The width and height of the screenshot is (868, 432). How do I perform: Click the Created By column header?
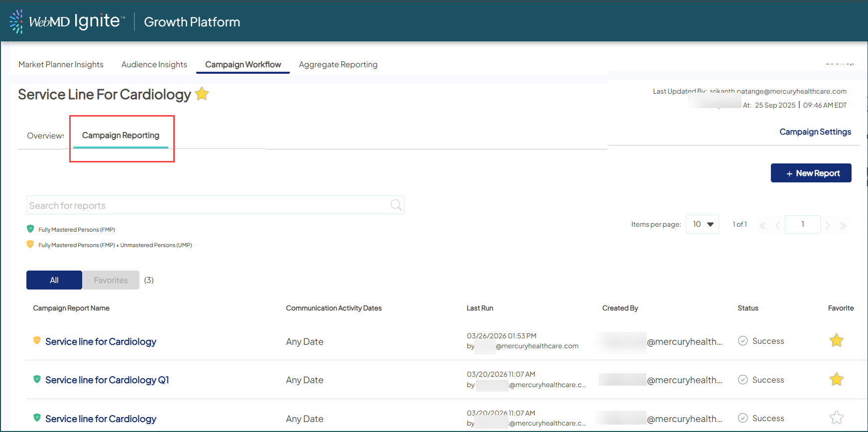point(620,308)
